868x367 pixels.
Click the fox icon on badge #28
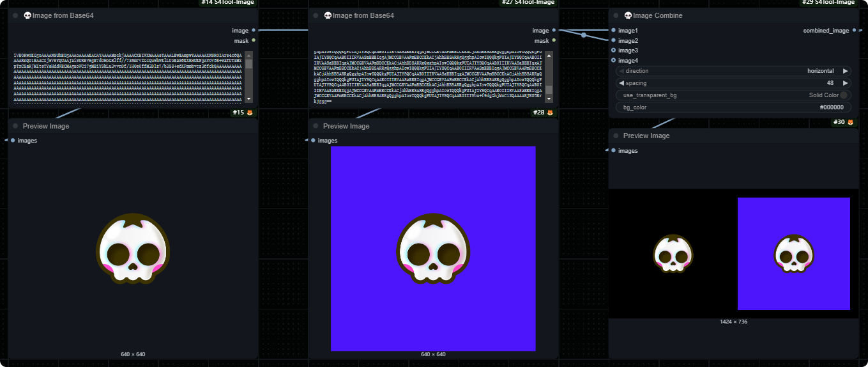click(551, 113)
